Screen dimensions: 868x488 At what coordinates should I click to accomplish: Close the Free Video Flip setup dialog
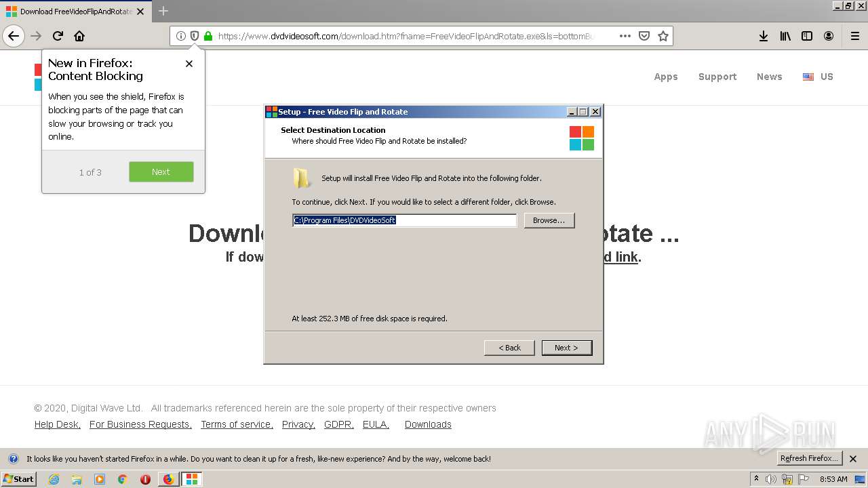pyautogui.click(x=595, y=112)
